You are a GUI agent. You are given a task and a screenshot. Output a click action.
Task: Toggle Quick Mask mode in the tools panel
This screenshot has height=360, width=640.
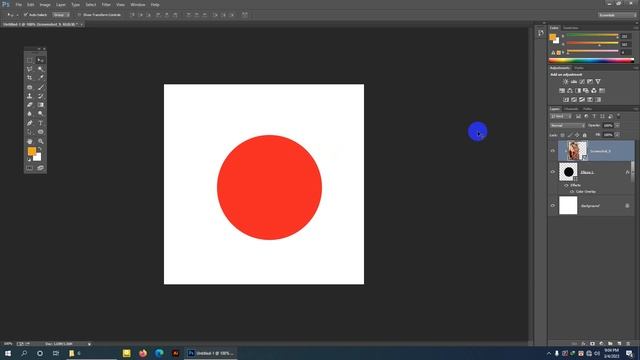tap(29, 168)
